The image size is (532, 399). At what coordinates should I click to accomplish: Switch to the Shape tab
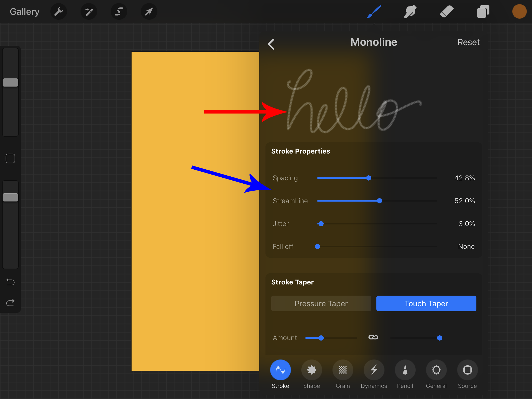[x=311, y=370]
